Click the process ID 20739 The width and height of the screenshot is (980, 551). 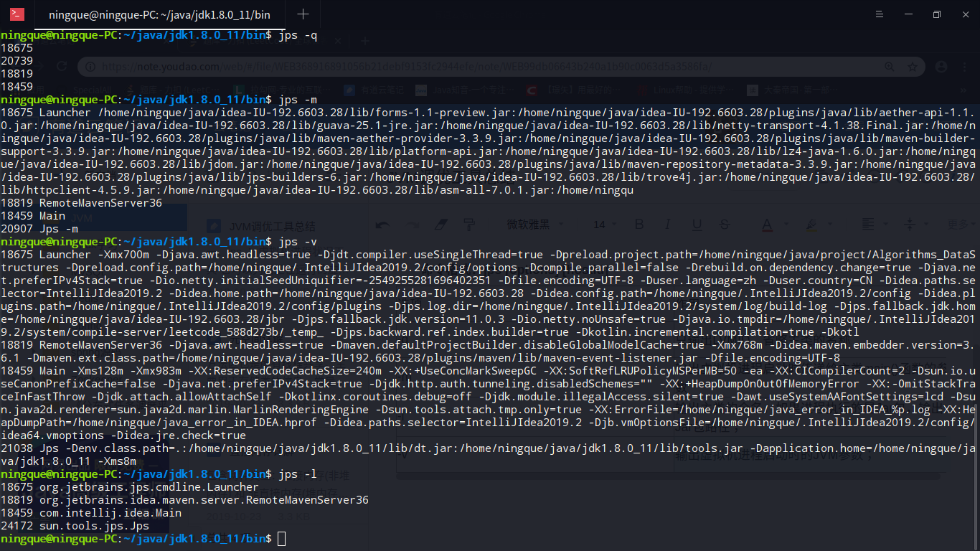pyautogui.click(x=17, y=61)
